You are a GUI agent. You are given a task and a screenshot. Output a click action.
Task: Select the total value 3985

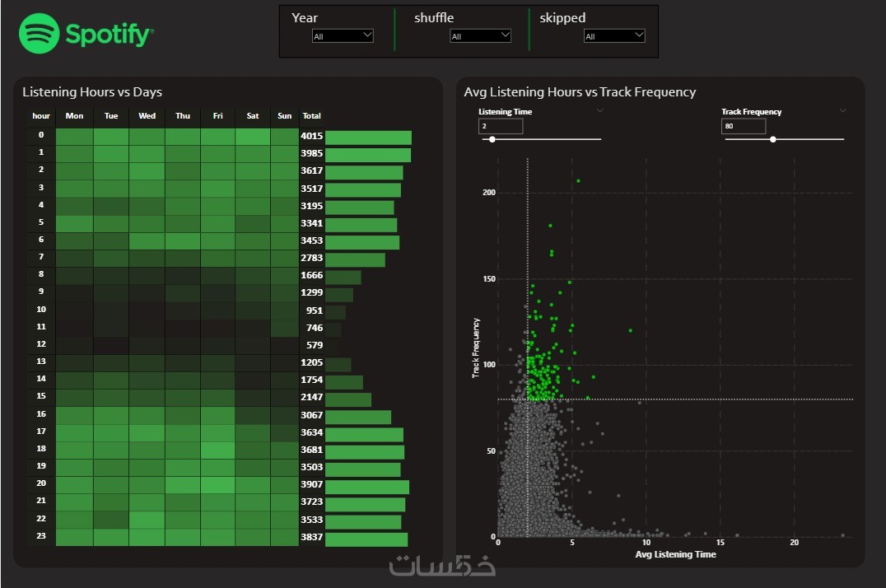[x=311, y=153]
